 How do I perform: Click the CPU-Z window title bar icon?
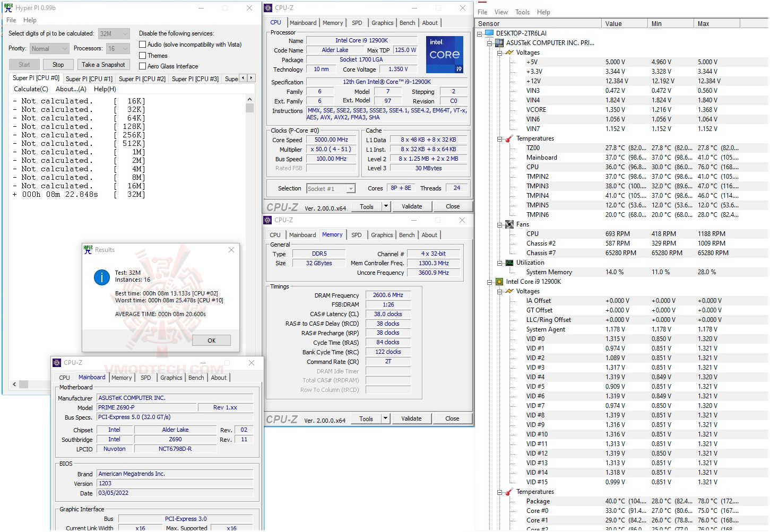pyautogui.click(x=267, y=7)
